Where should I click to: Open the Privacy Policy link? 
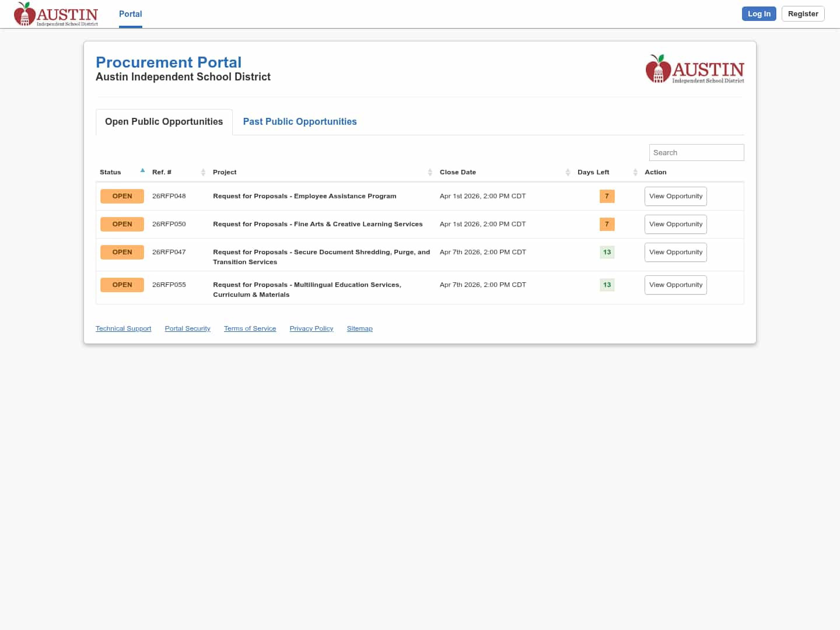(x=311, y=328)
